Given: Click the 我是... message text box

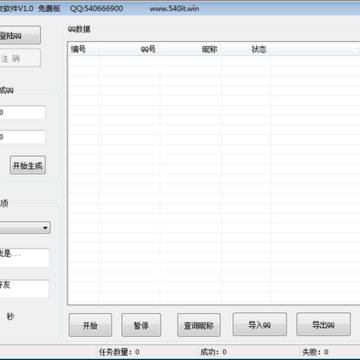Looking at the screenshot, I should tap(24, 258).
